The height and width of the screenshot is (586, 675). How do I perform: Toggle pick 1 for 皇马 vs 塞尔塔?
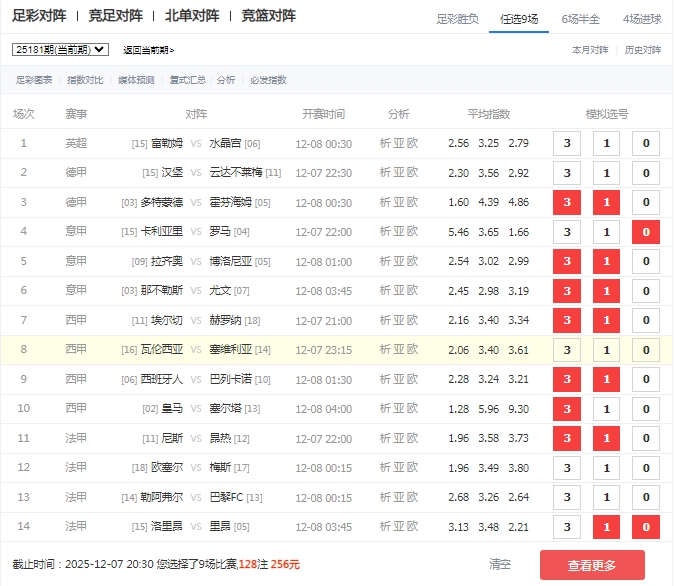click(606, 409)
